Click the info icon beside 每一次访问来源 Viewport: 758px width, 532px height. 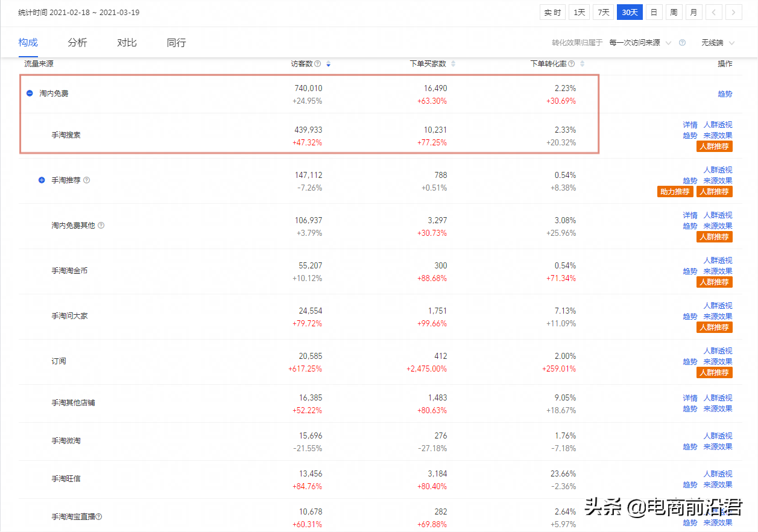(x=682, y=42)
